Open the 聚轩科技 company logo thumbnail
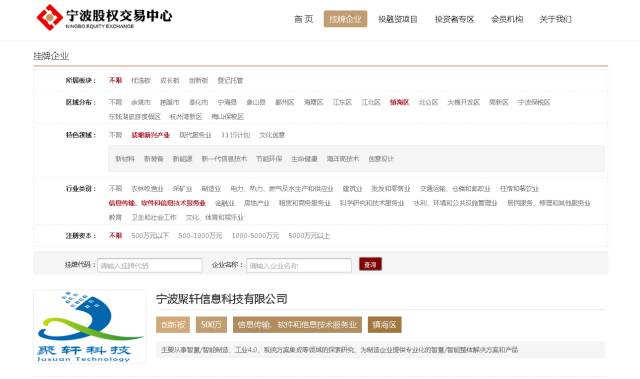This screenshot has width=640, height=379. tap(90, 326)
